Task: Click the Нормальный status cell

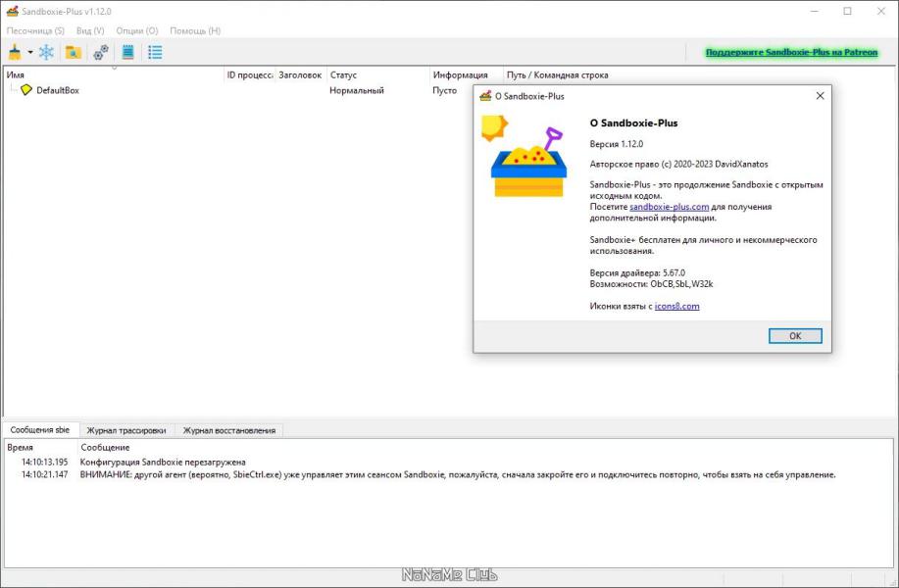Action: pos(357,90)
